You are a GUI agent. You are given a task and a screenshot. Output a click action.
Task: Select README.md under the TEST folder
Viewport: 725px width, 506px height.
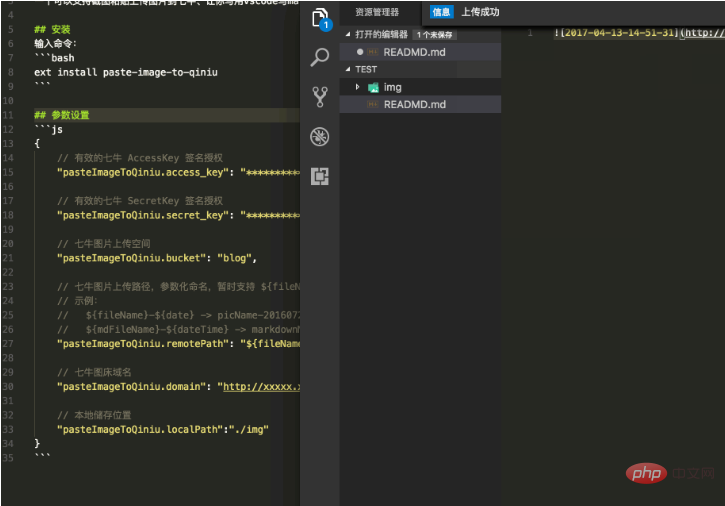click(414, 105)
